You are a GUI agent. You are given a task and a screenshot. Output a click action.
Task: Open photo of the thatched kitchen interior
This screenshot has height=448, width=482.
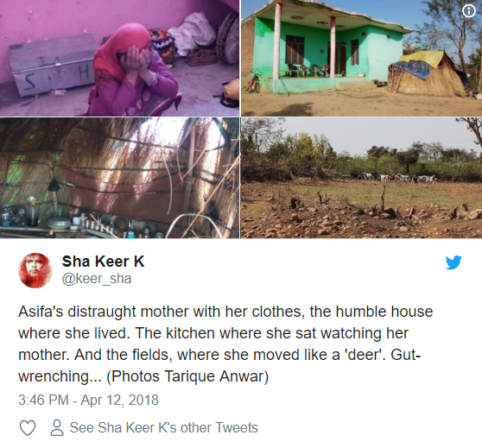119,178
